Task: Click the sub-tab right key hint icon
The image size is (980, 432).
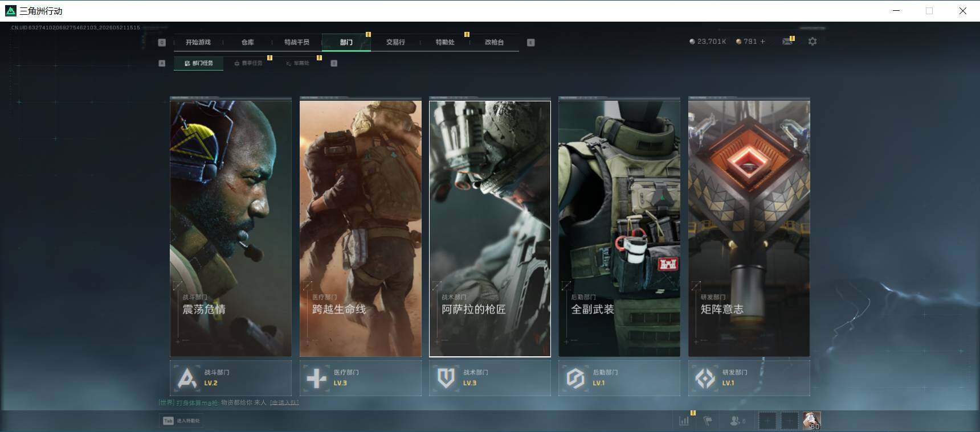Action: click(334, 63)
